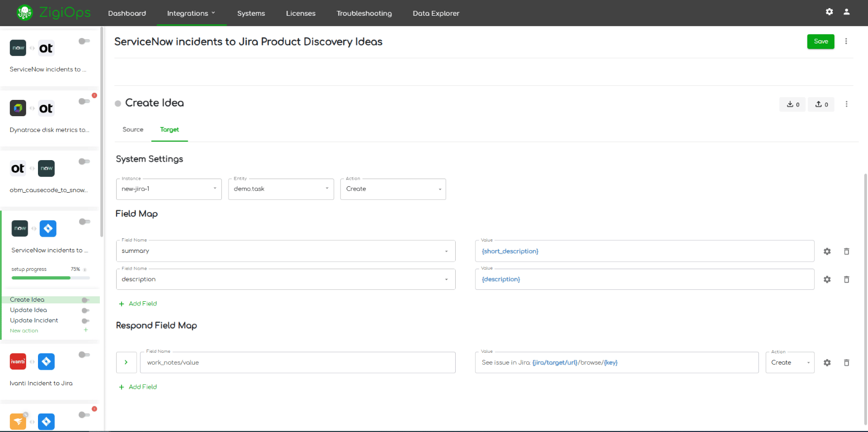This screenshot has width=868, height=432.
Task: Select the Target tab
Action: click(169, 130)
